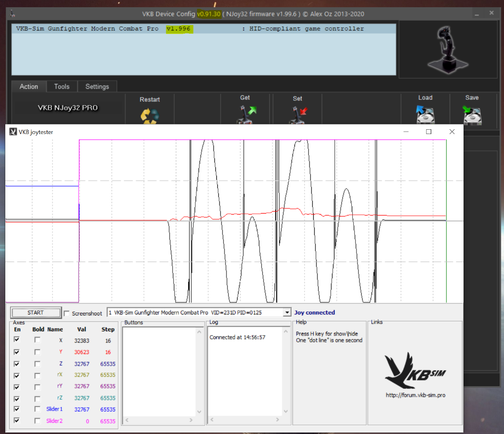The width and height of the screenshot is (504, 434).
Task: Click the Log panel scroll down arrow
Action: tap(286, 411)
